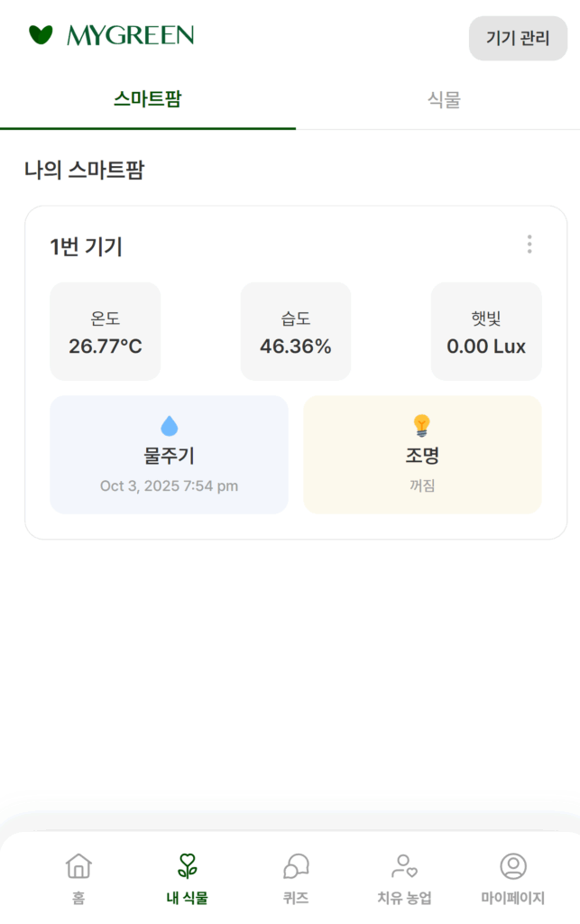Viewport: 580px width, 924px height.
Task: Trigger the 물주기 watering card
Action: pos(170,455)
